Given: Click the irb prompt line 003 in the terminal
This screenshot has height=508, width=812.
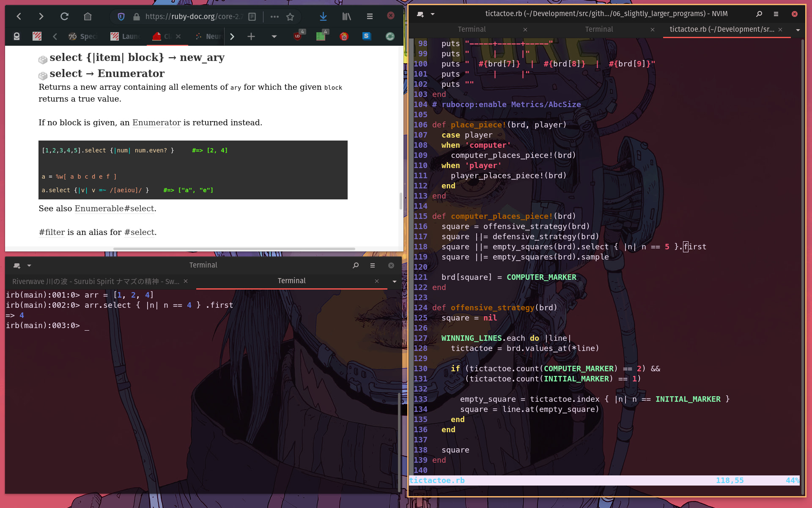Looking at the screenshot, I should click(x=47, y=326).
